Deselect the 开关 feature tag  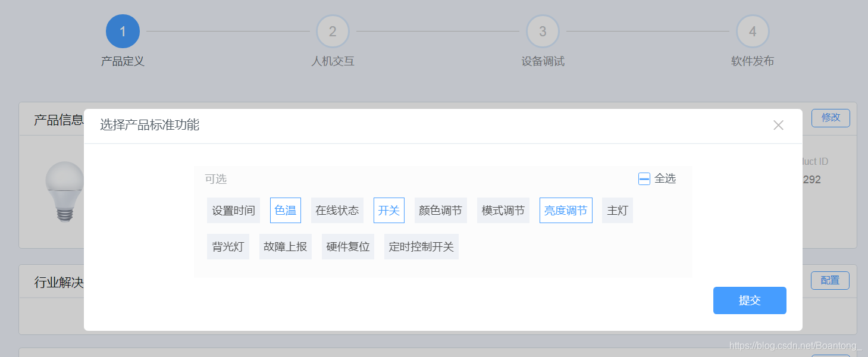pyautogui.click(x=388, y=210)
